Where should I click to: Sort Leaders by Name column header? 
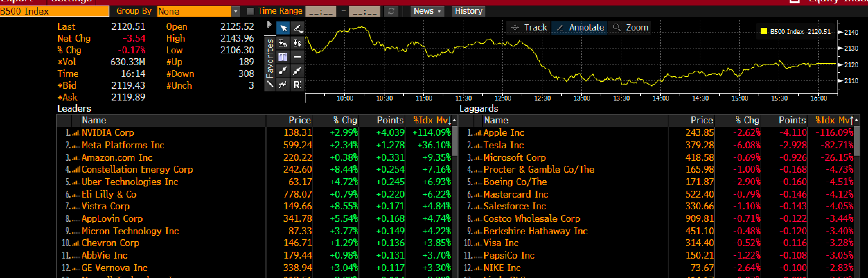point(173,120)
